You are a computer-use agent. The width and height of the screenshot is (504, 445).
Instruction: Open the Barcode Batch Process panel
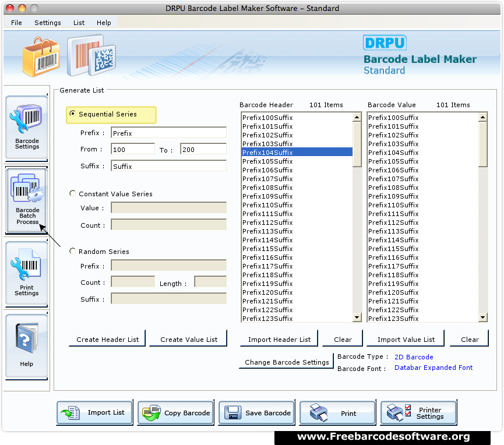pos(26,200)
